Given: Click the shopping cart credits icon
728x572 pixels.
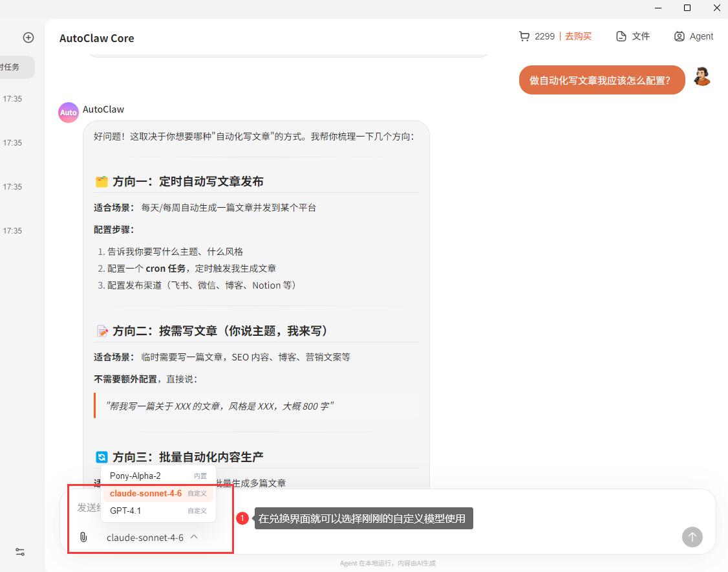Looking at the screenshot, I should tap(524, 36).
